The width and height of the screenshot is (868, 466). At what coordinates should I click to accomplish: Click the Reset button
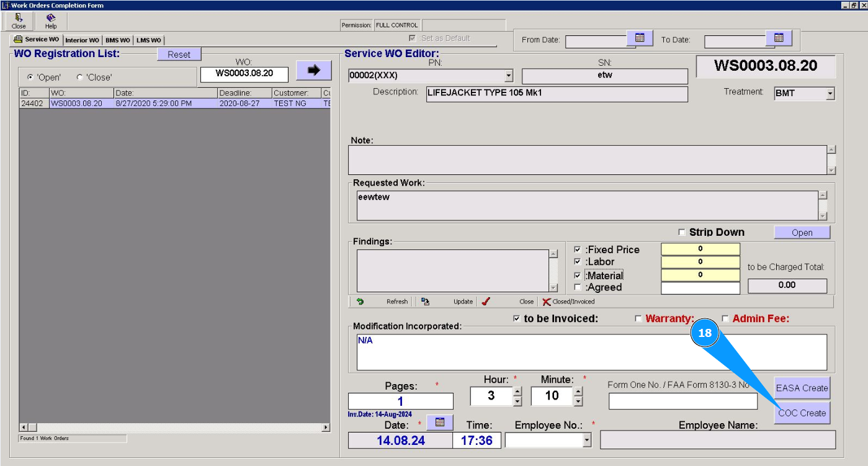(179, 55)
